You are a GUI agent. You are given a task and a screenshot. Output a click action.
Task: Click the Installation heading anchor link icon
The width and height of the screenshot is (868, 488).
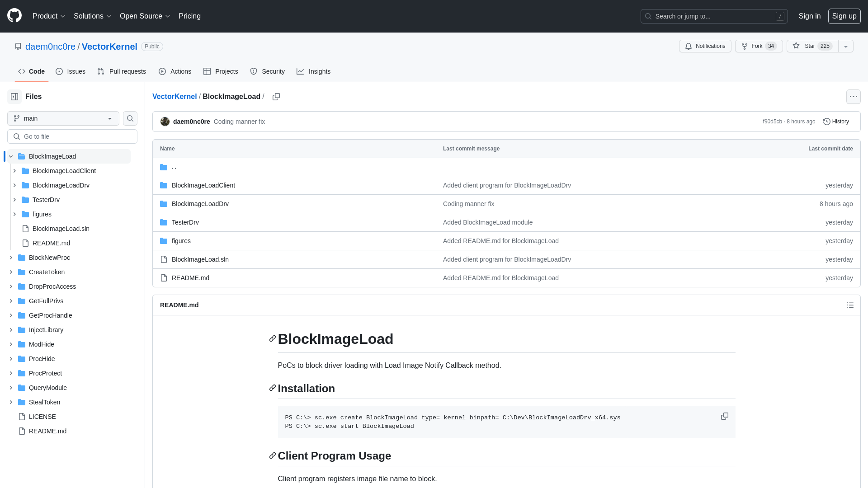(x=273, y=388)
